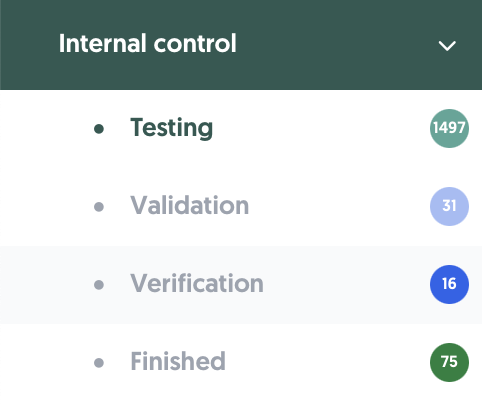Screen dimensions: 482x406
Task: Click the bullet marker beside Verification
Action: click(99, 285)
